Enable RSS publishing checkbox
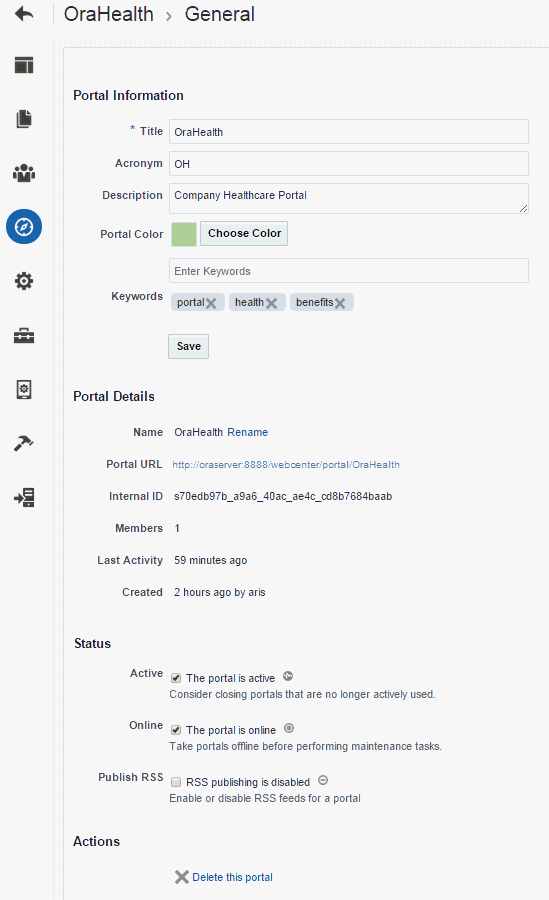549x900 pixels. pos(176,782)
